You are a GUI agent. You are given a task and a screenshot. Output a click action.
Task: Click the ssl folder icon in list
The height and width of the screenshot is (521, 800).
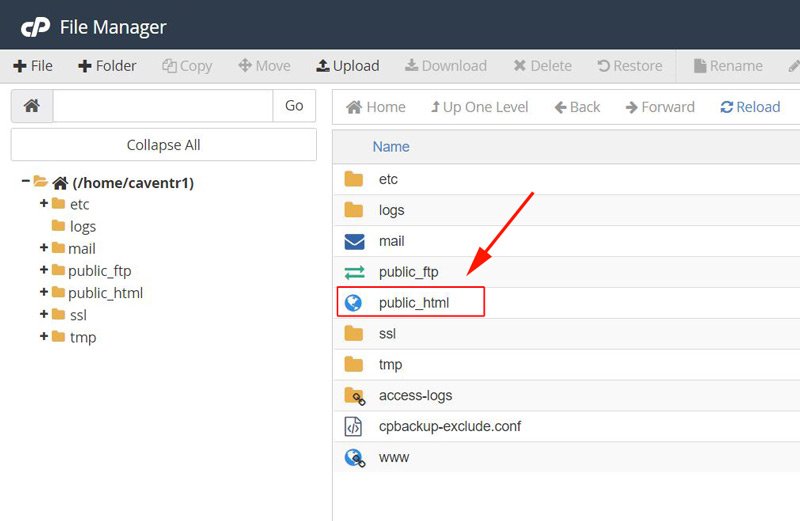[354, 334]
